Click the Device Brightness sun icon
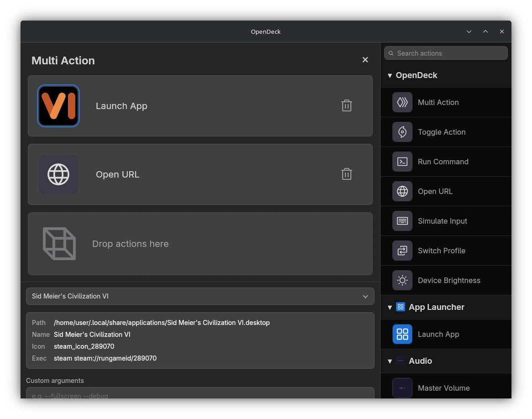 402,280
